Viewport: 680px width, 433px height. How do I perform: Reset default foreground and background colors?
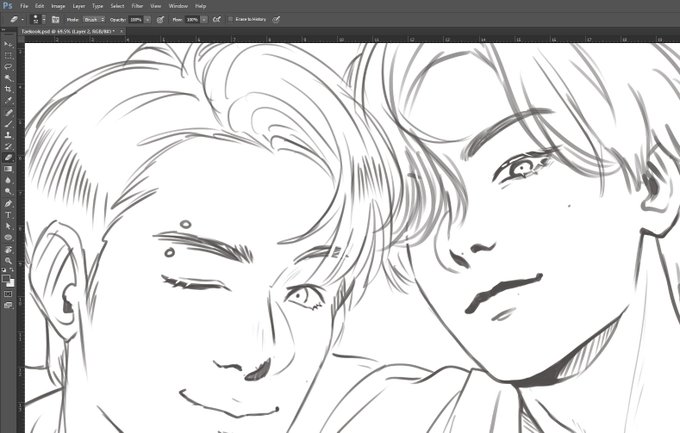[4, 270]
